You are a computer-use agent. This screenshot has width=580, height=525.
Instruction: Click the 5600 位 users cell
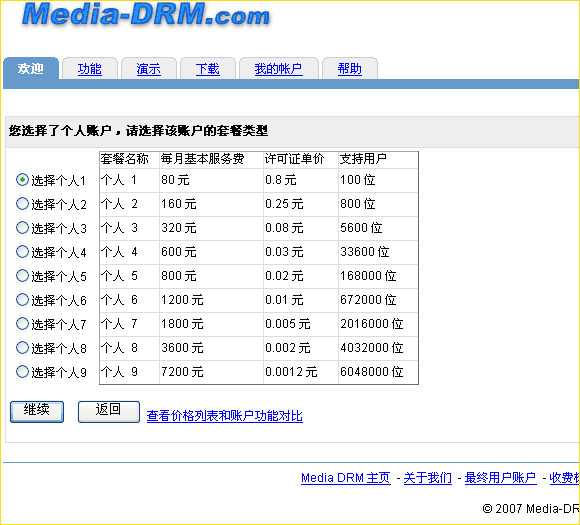[378, 228]
